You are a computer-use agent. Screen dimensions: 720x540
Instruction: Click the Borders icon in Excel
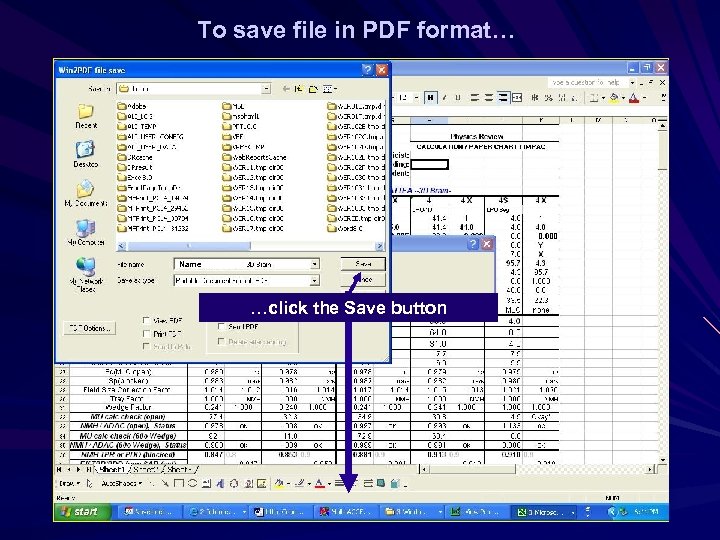pyautogui.click(x=594, y=97)
